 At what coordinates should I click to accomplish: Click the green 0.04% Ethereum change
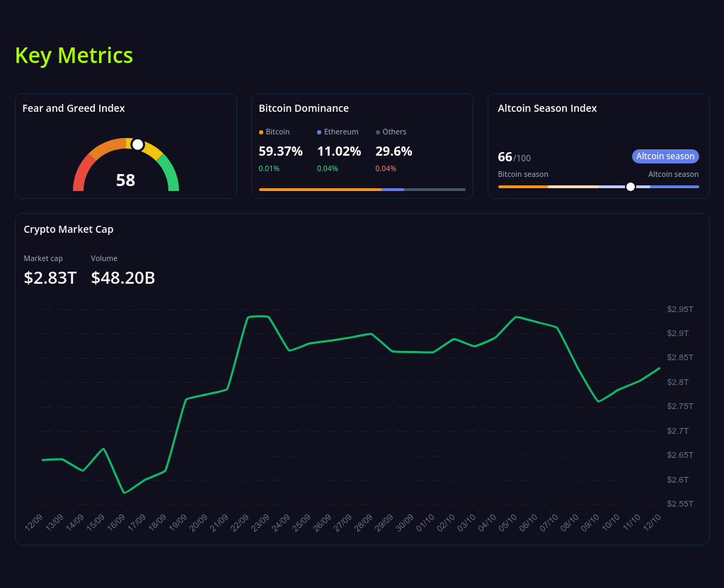(x=328, y=169)
